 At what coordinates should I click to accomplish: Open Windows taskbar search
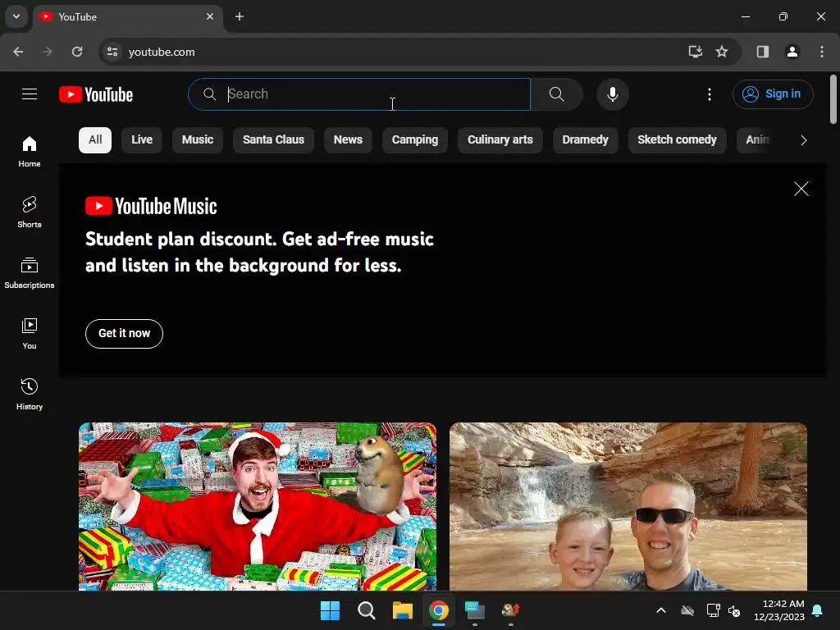367,610
